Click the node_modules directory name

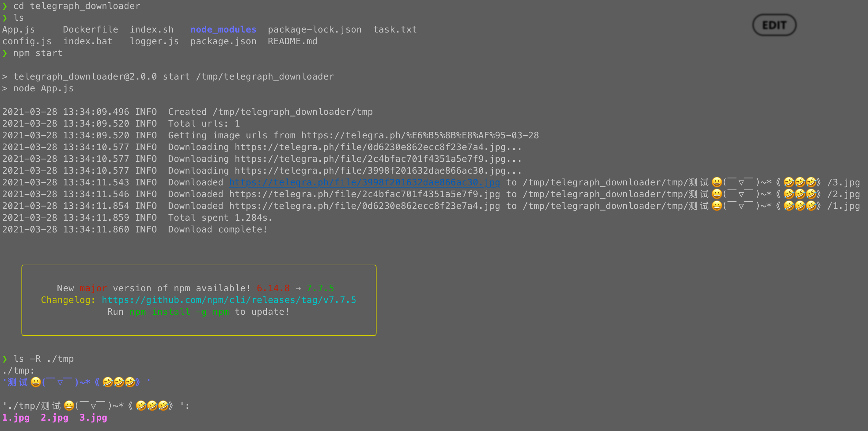point(223,30)
